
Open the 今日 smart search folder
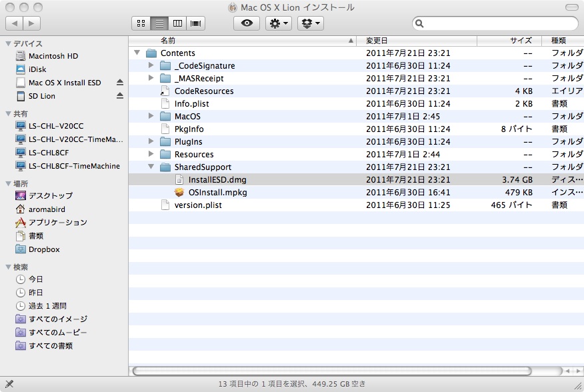(x=37, y=281)
